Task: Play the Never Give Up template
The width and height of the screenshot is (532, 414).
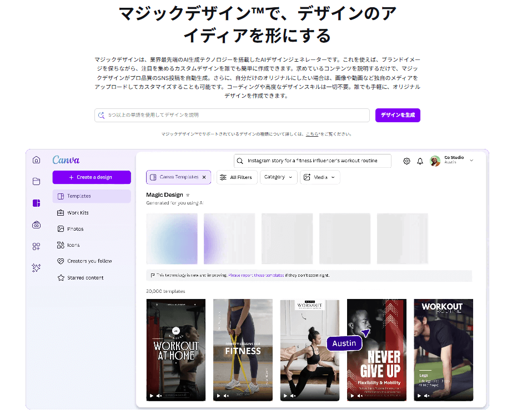Action: 352,396
